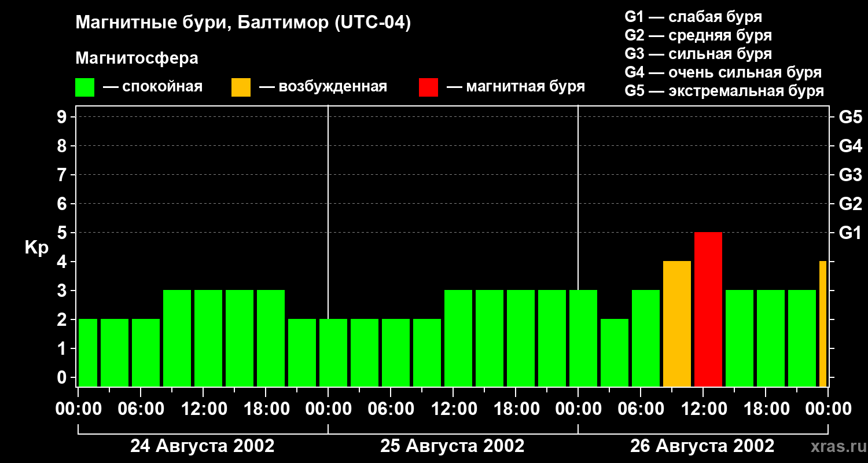The image size is (868, 463).
Task: Select the thin orange bar at chart end
Action: click(x=823, y=324)
